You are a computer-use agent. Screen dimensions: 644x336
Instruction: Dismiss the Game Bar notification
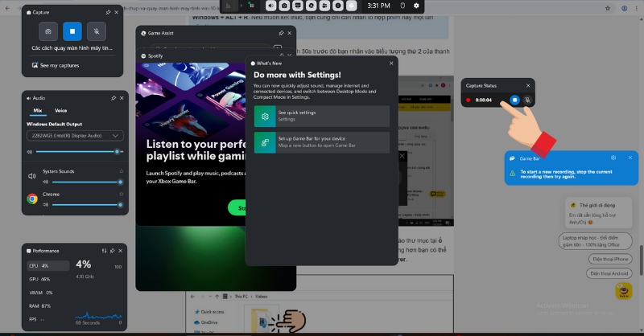click(630, 158)
